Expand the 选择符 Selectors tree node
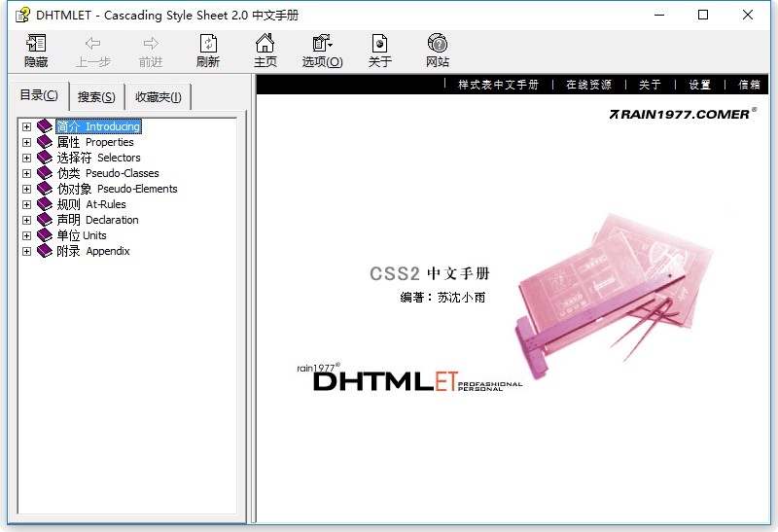Viewport: 778px width, 532px height. click(x=26, y=158)
